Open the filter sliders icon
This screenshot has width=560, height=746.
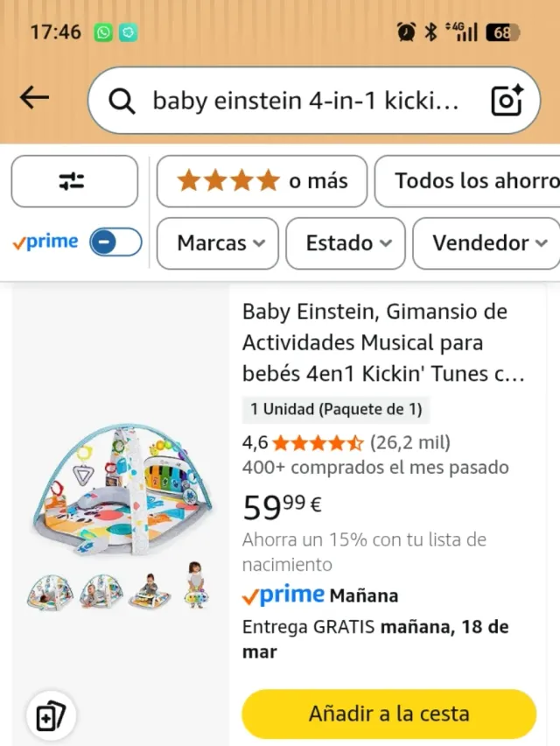(x=73, y=181)
